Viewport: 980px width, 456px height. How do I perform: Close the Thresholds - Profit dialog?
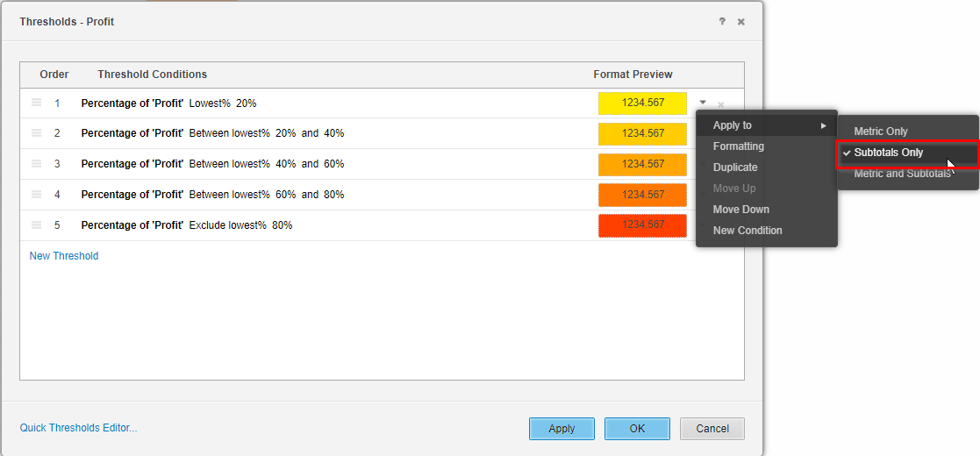[740, 21]
